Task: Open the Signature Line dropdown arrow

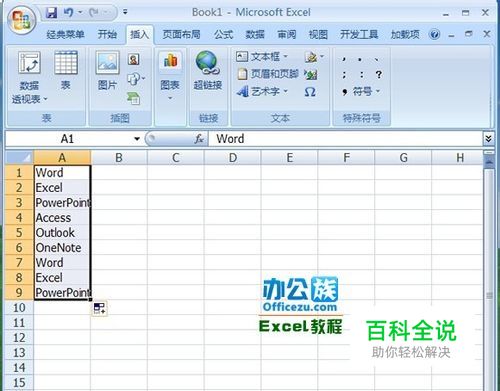Action: [322, 57]
